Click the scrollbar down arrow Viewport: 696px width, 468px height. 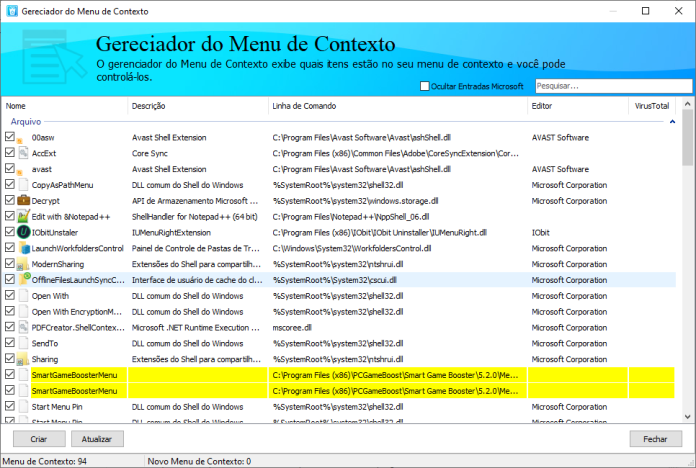click(688, 416)
